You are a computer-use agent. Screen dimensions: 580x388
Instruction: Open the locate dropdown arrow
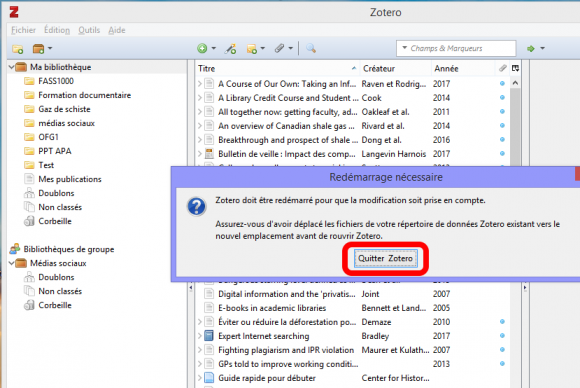point(542,48)
